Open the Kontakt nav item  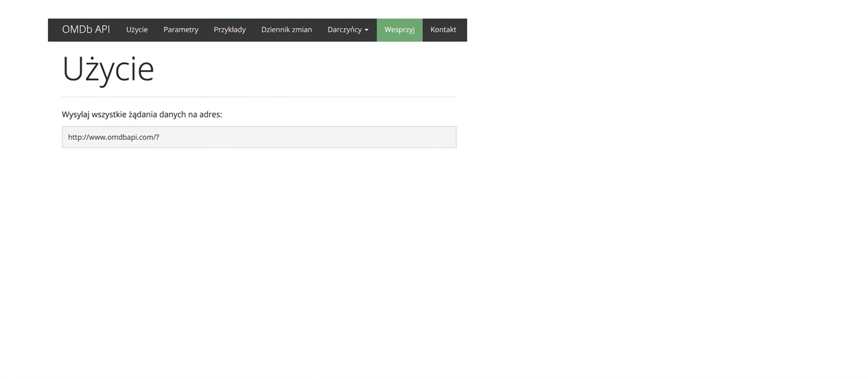444,30
